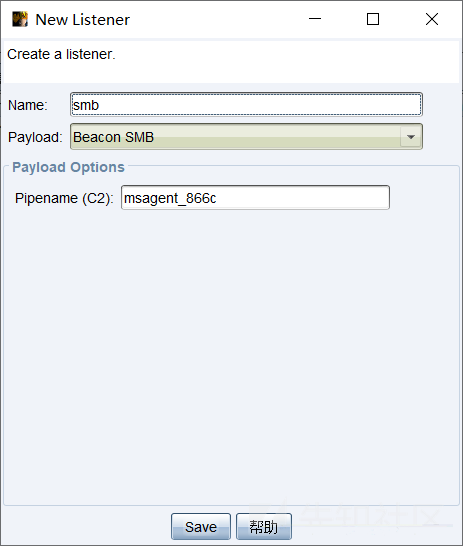Minimize the New Listener window
463x546 pixels.
click(315, 19)
